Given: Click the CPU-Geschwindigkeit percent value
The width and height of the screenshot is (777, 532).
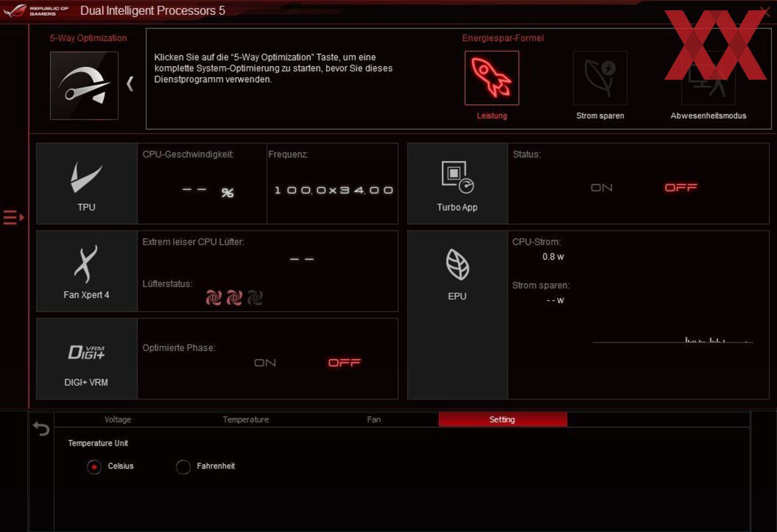Looking at the screenshot, I should point(208,192).
